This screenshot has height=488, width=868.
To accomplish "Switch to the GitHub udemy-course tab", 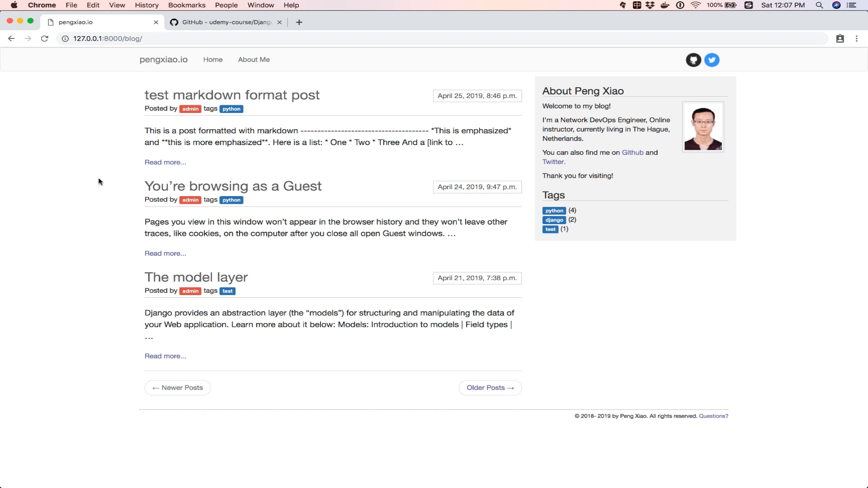I will point(226,22).
